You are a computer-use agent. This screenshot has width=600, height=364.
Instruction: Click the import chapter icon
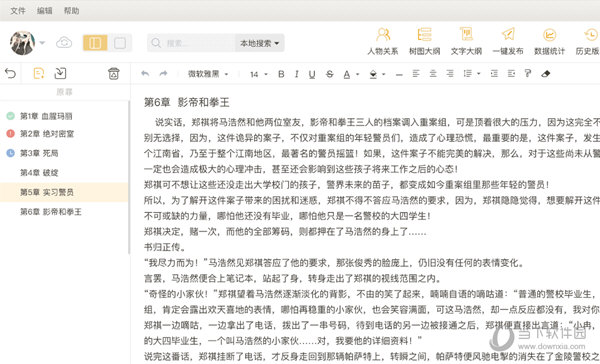point(60,73)
